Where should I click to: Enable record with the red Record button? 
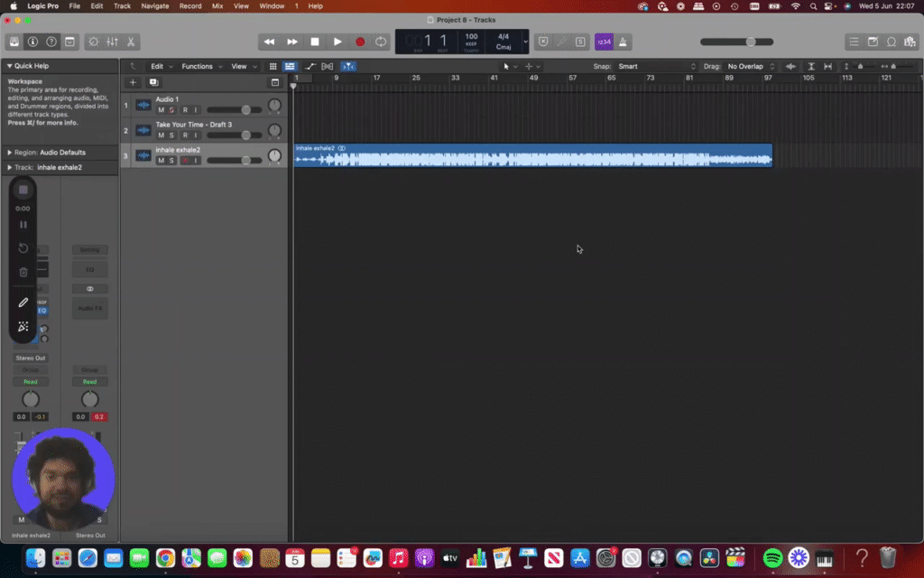359,42
